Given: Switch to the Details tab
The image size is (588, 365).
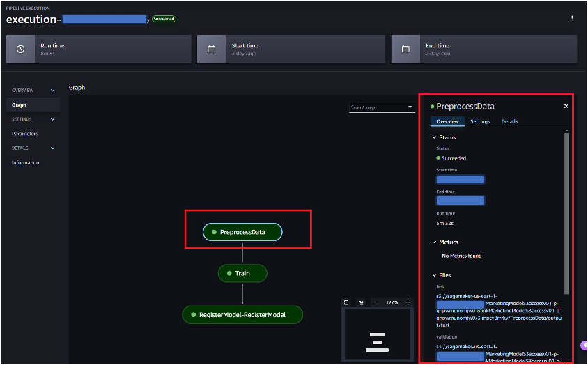Looking at the screenshot, I should click(510, 121).
